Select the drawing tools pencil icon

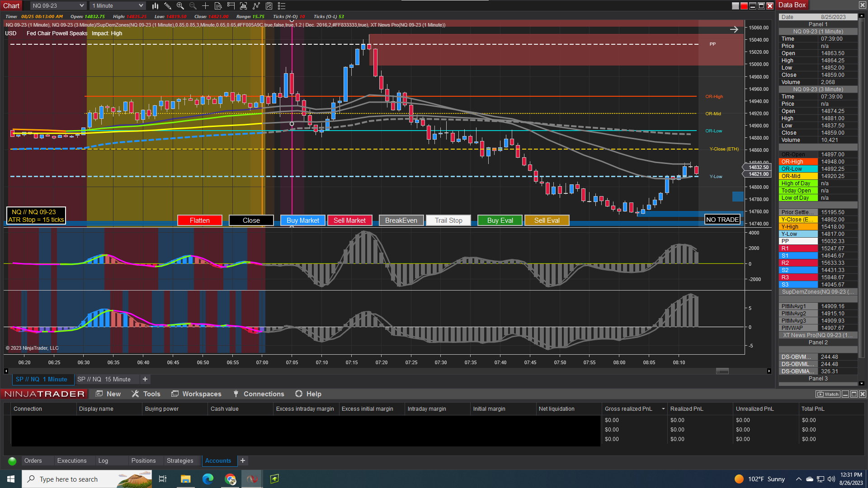click(x=168, y=6)
